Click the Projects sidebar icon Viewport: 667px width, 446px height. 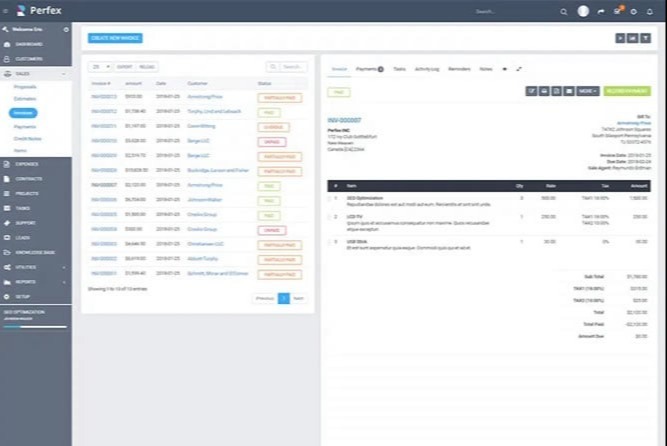pos(7,193)
